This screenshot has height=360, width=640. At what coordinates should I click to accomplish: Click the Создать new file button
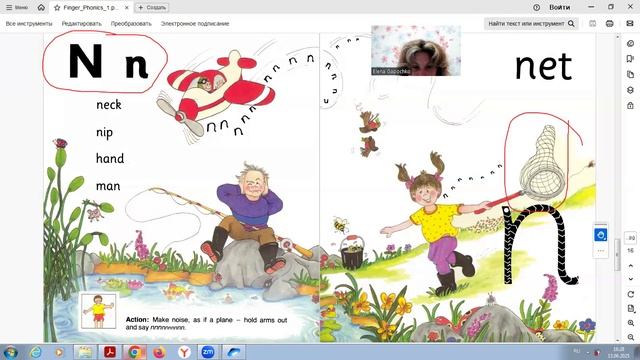(152, 7)
